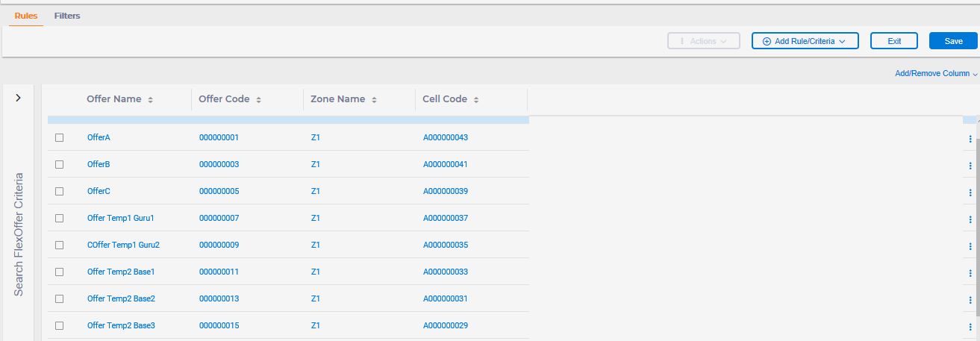Click the Search FlexOffer Criteria vertical label
Image resolution: width=980 pixels, height=341 pixels.
19,234
